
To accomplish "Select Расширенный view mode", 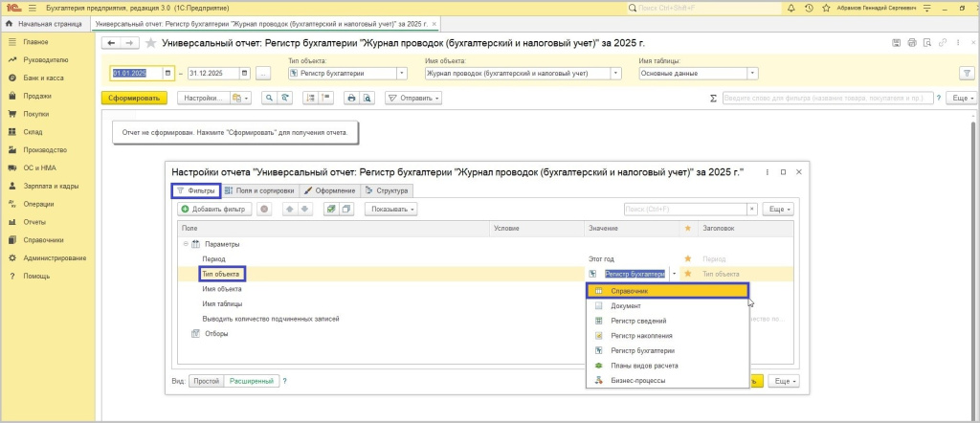I will 251,381.
